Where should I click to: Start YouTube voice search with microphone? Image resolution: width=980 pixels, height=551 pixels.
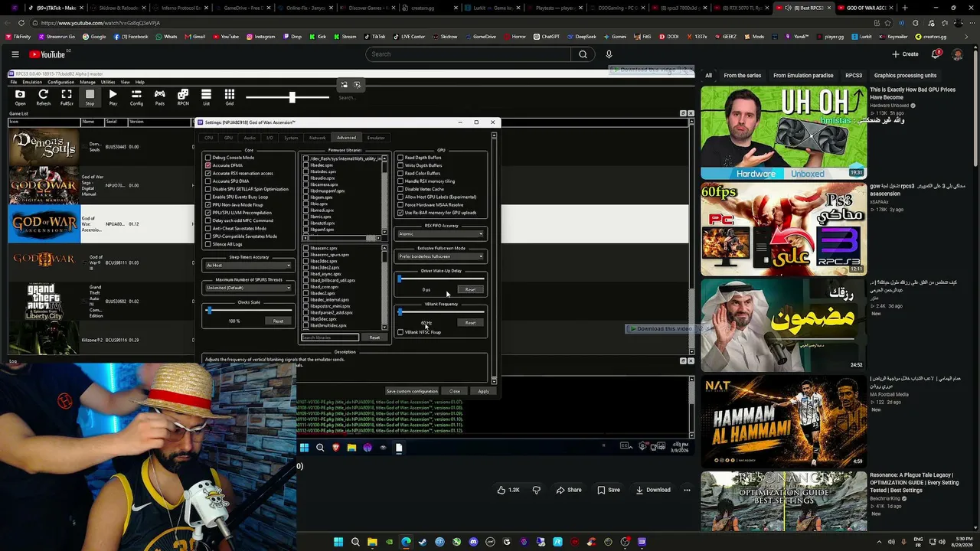(609, 54)
